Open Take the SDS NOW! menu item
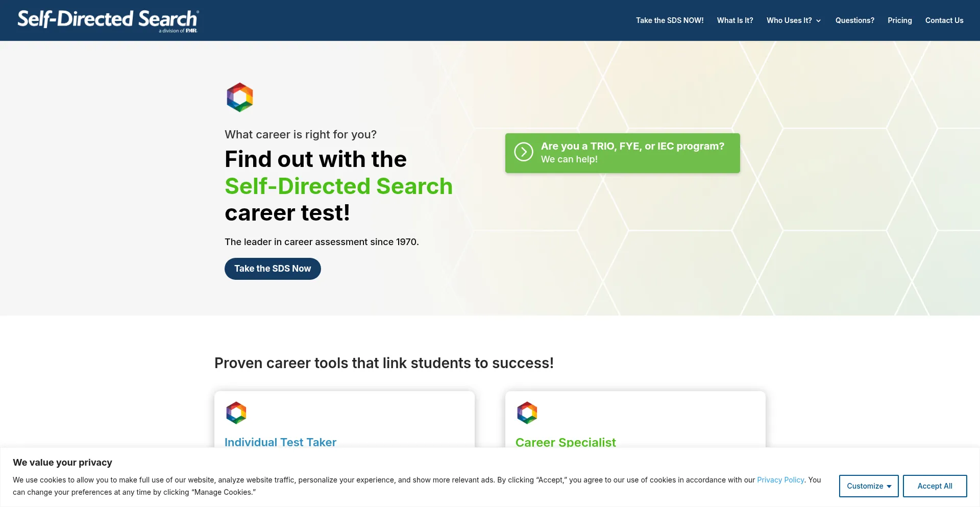Screen dimensions: 980x507 click(x=670, y=20)
